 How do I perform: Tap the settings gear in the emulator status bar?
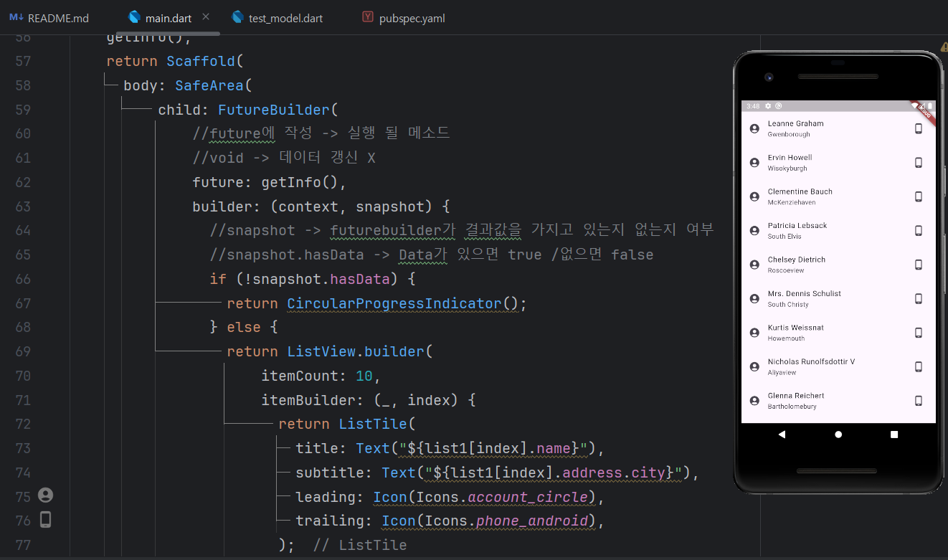coord(767,105)
